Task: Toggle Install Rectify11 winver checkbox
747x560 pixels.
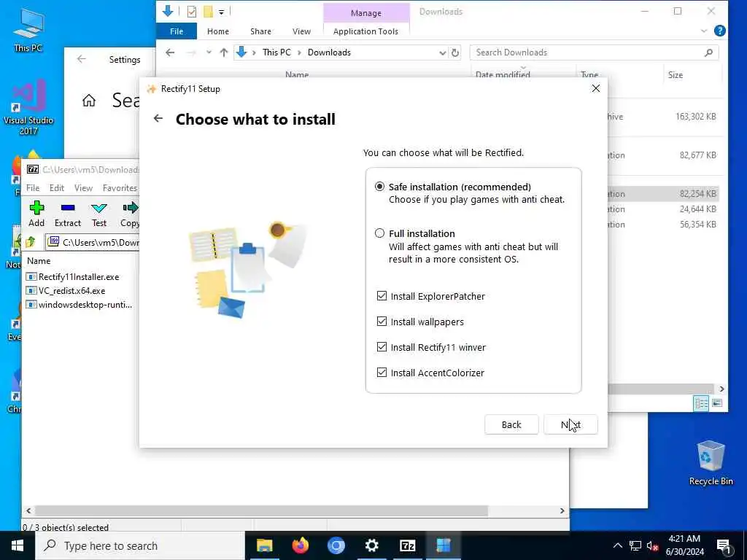Action: point(382,347)
